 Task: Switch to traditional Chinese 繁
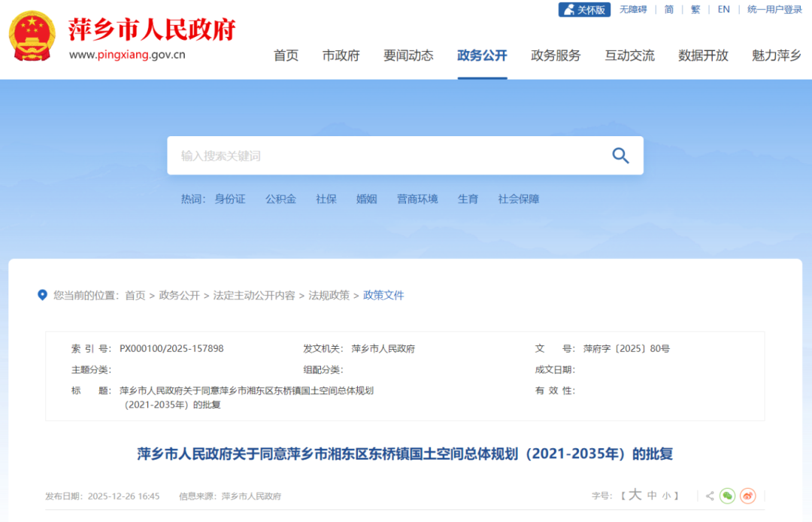point(695,9)
